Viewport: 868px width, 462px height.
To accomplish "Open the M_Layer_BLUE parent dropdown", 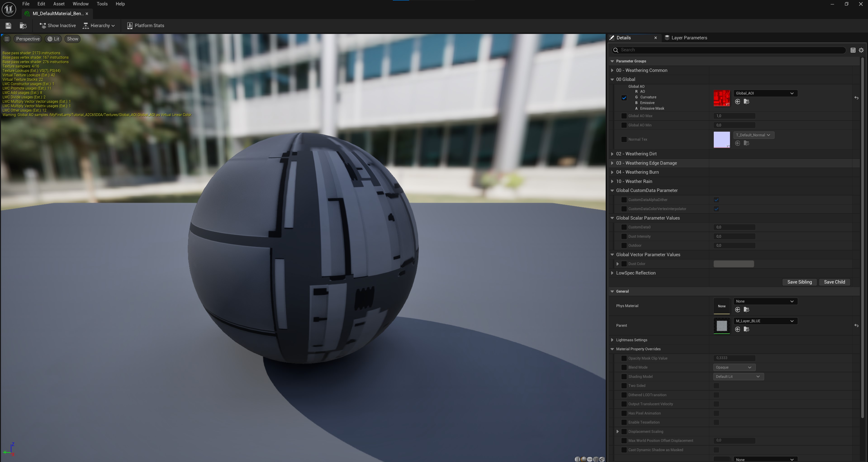I will pos(765,321).
